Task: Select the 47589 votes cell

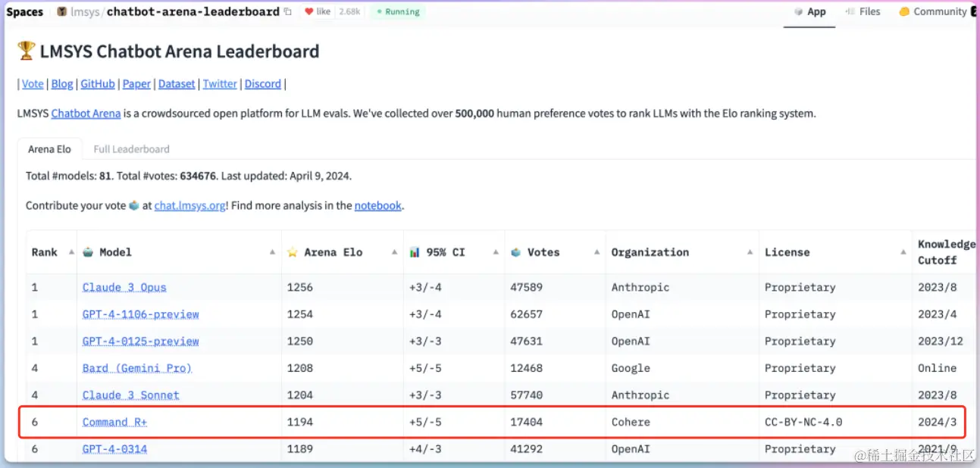Action: tap(556, 287)
